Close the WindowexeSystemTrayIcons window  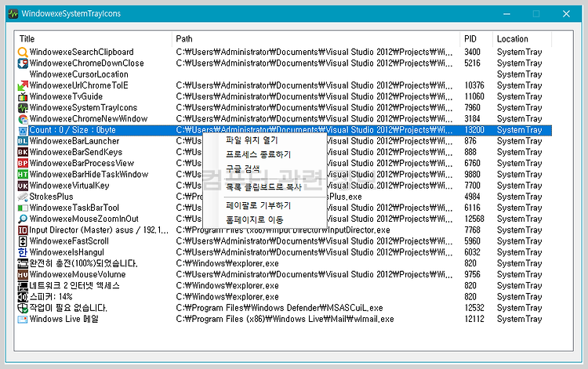click(x=566, y=14)
